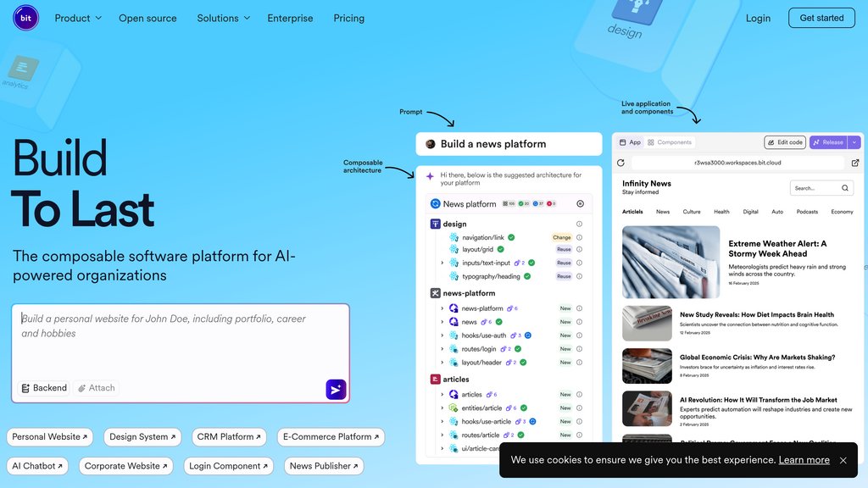Viewport: 868px width, 488px height.
Task: Toggle the Backend option
Action: pos(44,388)
